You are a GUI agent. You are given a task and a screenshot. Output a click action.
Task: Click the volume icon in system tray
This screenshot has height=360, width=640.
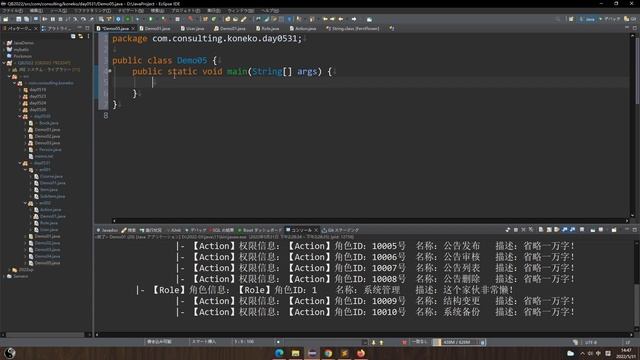pyautogui.click(x=590, y=353)
